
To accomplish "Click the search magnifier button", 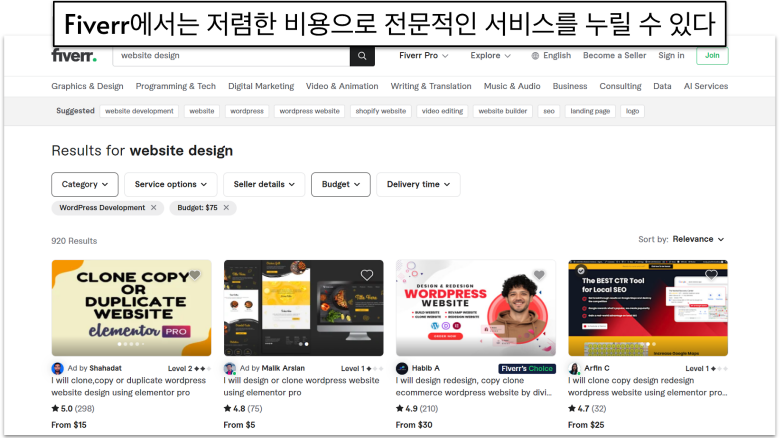I will (362, 56).
